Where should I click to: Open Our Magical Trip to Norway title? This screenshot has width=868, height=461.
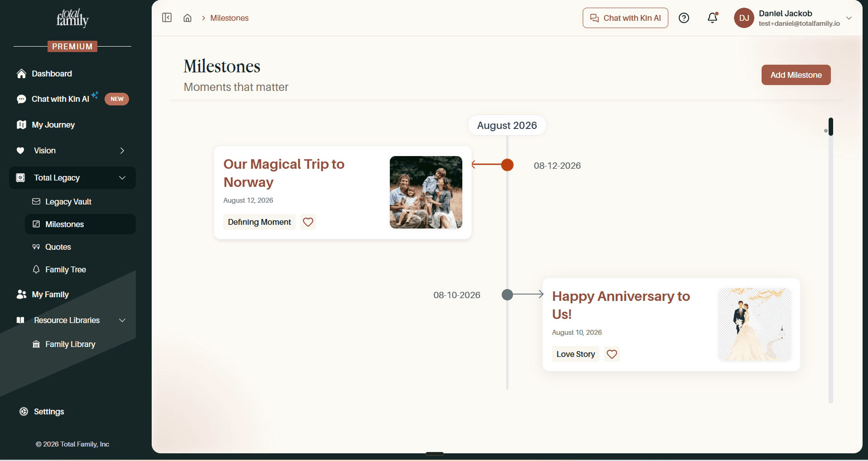[284, 173]
